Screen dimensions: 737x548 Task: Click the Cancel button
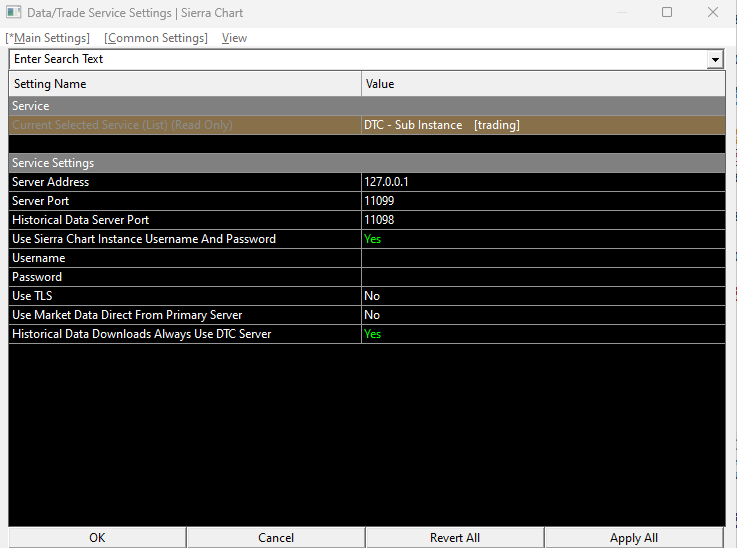pyautogui.click(x=276, y=538)
